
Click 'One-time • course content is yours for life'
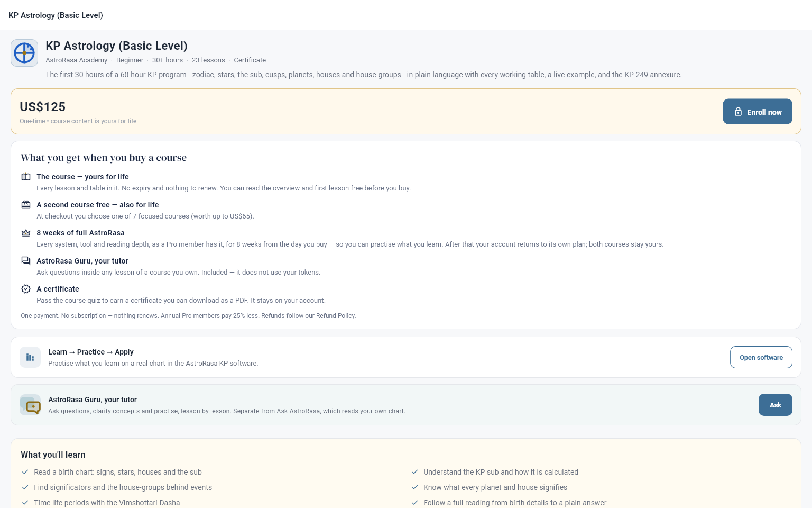click(78, 121)
